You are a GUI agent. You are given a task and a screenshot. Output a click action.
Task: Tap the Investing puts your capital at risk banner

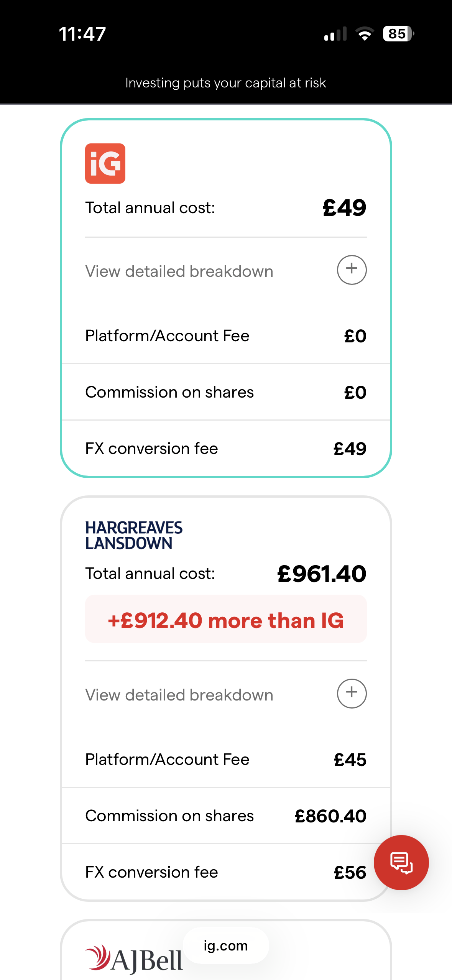[226, 83]
